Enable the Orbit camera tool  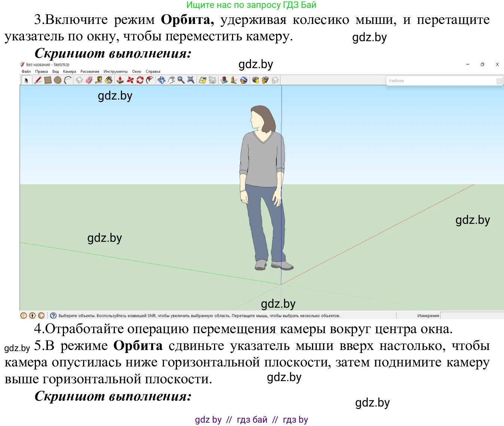coord(161,80)
